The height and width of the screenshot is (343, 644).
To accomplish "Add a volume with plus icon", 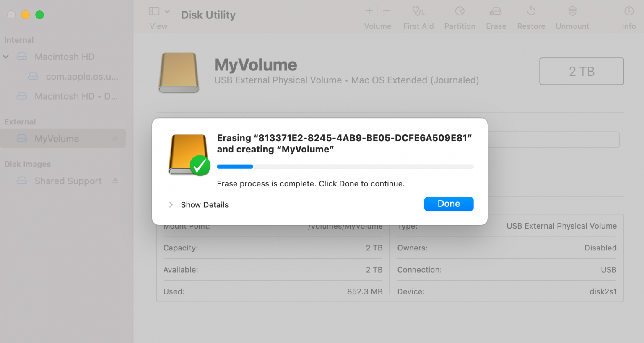I will tap(369, 11).
